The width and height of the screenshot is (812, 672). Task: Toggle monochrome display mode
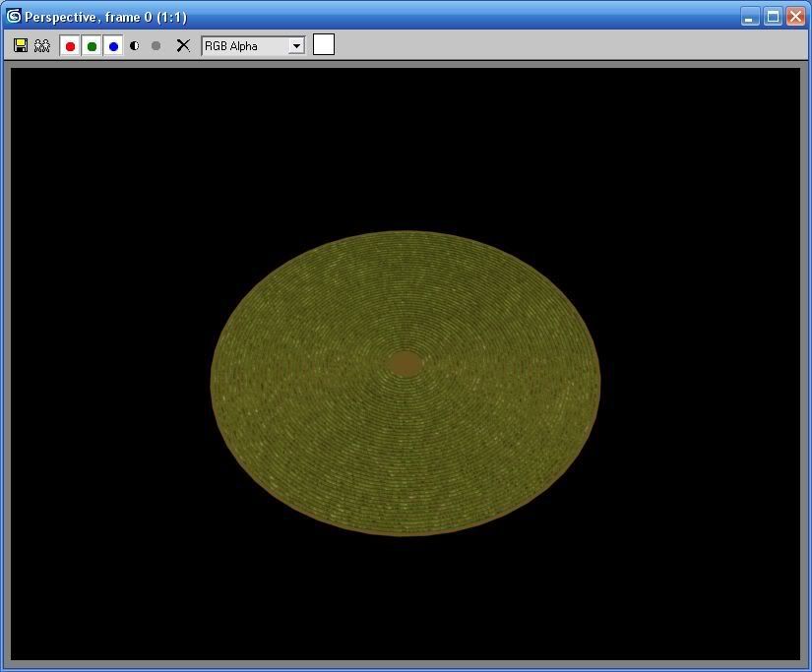(156, 45)
